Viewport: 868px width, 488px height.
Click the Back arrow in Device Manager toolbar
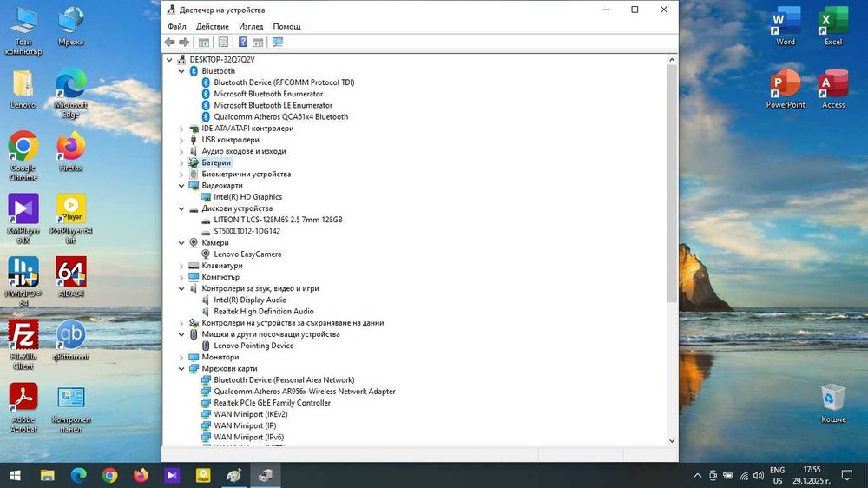(169, 42)
